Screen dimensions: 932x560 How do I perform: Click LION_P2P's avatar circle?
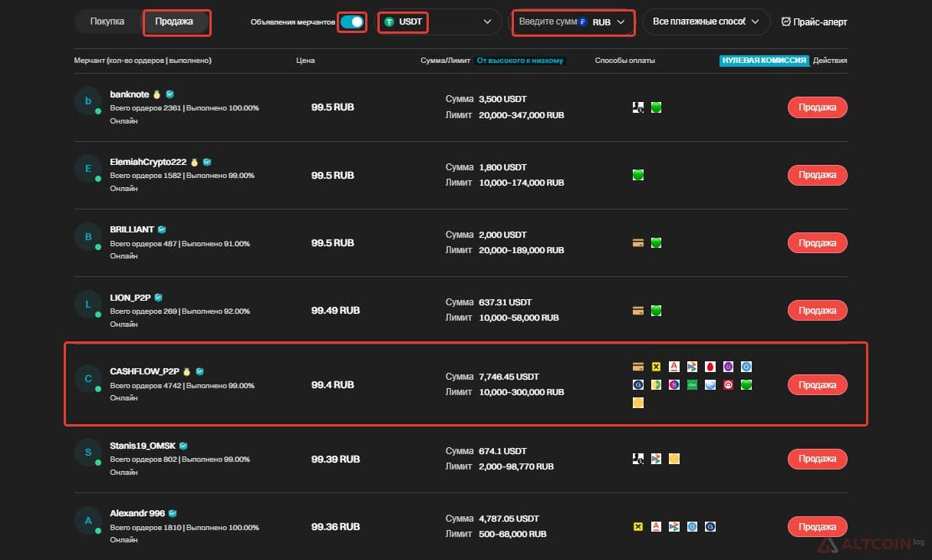click(x=88, y=305)
